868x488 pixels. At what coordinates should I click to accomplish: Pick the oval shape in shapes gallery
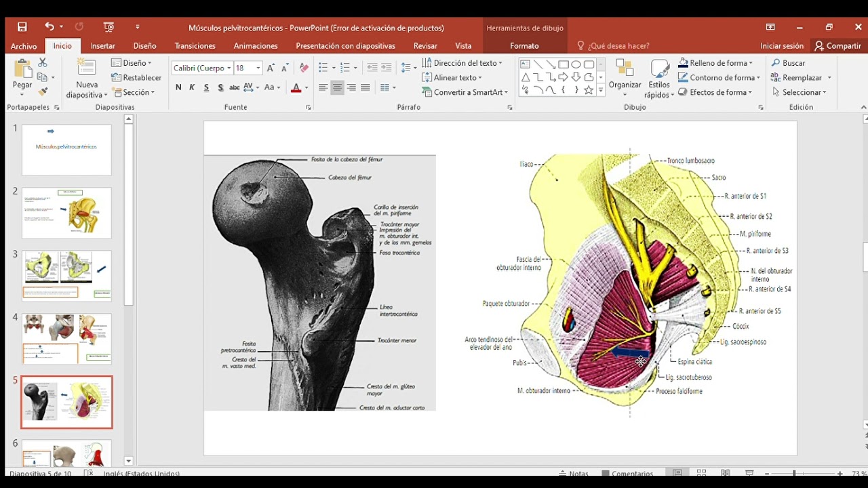point(576,64)
